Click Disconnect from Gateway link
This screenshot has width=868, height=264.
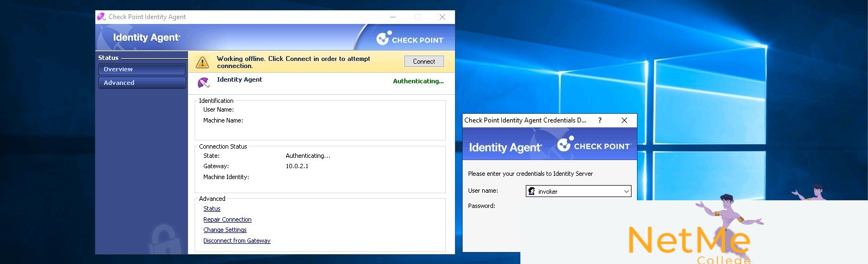tap(237, 241)
